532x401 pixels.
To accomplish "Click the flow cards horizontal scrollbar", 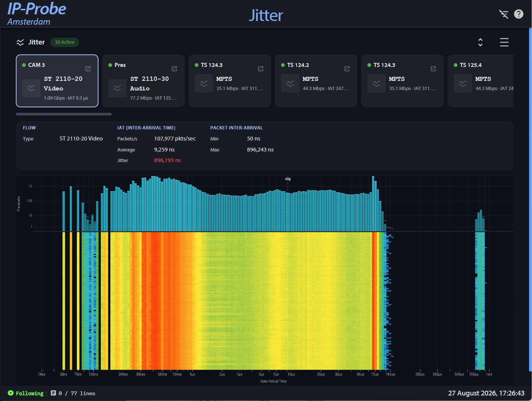I will 64,114.
